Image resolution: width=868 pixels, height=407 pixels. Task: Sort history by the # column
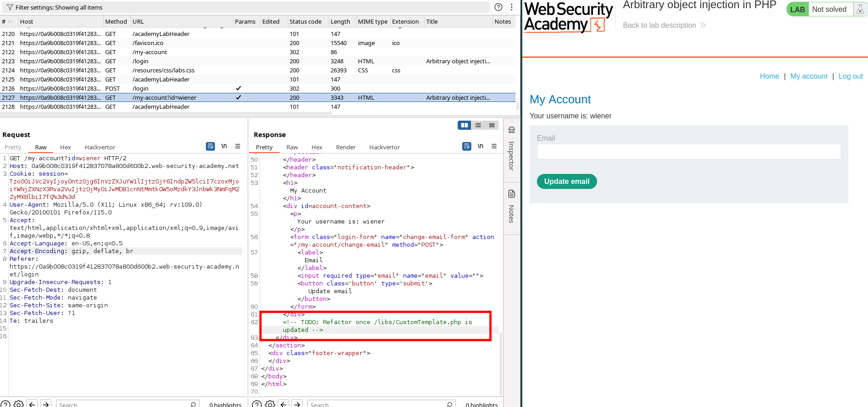8,21
